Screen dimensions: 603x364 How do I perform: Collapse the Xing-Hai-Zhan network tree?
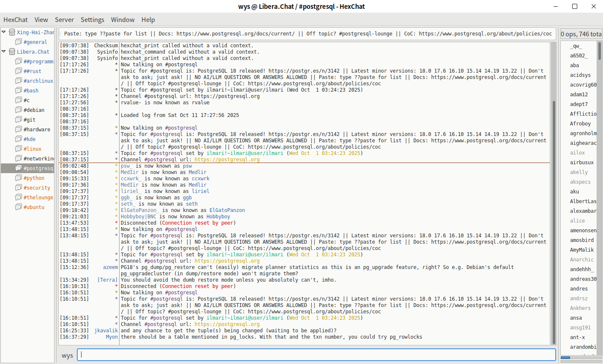click(4, 32)
